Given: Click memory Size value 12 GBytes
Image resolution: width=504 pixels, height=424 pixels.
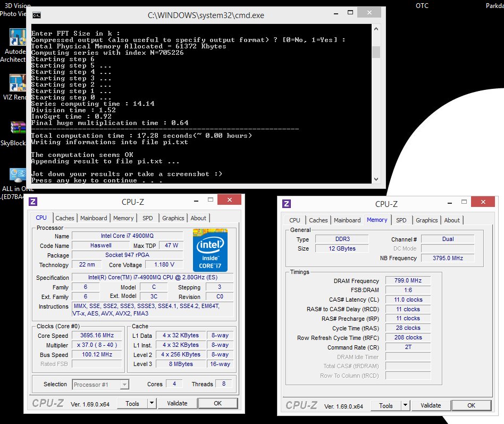Looking at the screenshot, I should [x=342, y=248].
